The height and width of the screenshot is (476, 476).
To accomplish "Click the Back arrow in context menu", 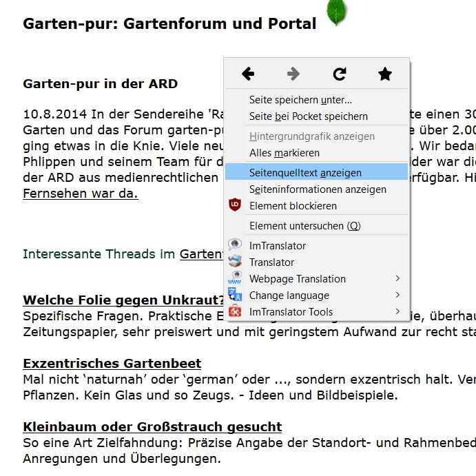I will (248, 74).
